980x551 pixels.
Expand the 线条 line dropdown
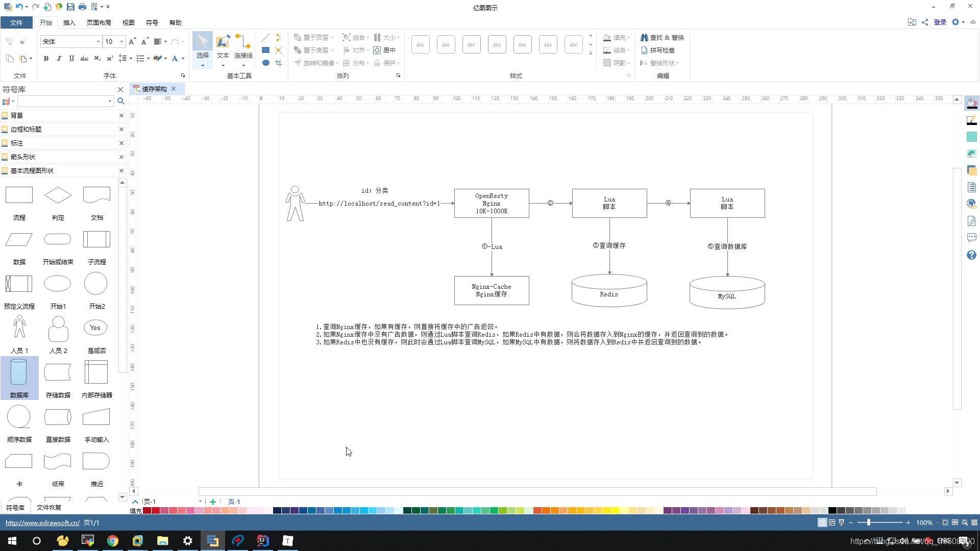[x=629, y=51]
